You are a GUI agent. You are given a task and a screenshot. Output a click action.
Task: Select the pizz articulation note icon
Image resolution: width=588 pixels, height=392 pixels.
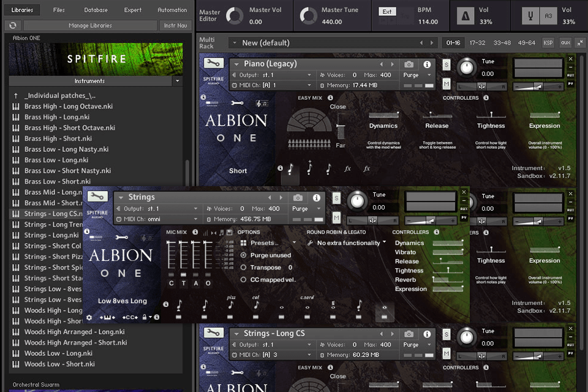[231, 305]
